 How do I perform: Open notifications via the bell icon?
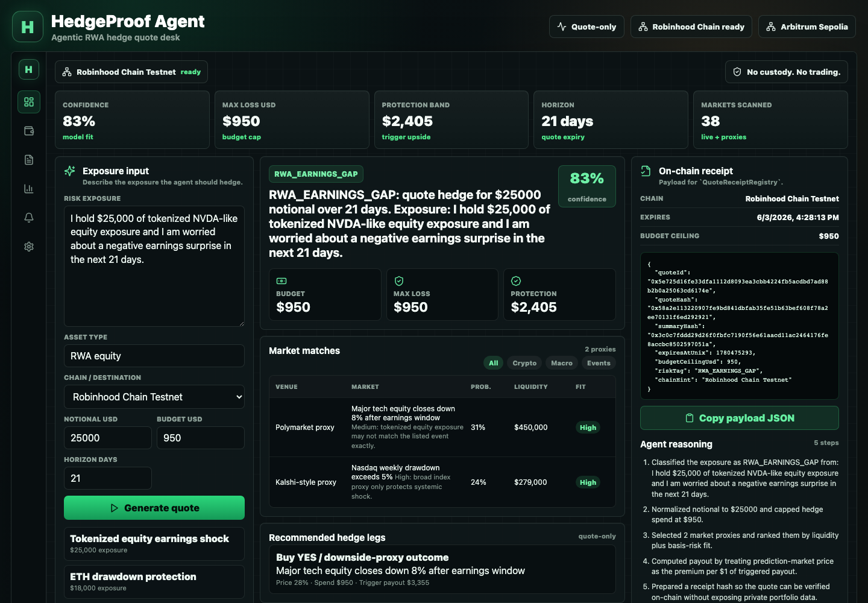pos(29,218)
